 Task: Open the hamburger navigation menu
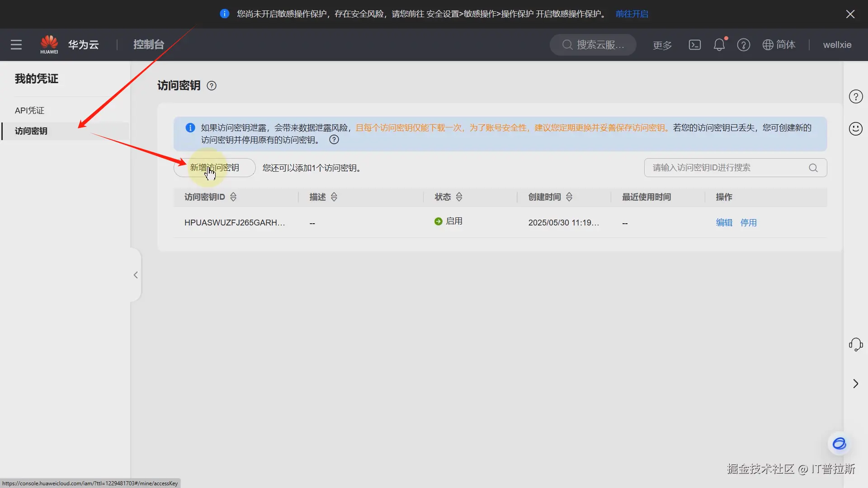(16, 45)
